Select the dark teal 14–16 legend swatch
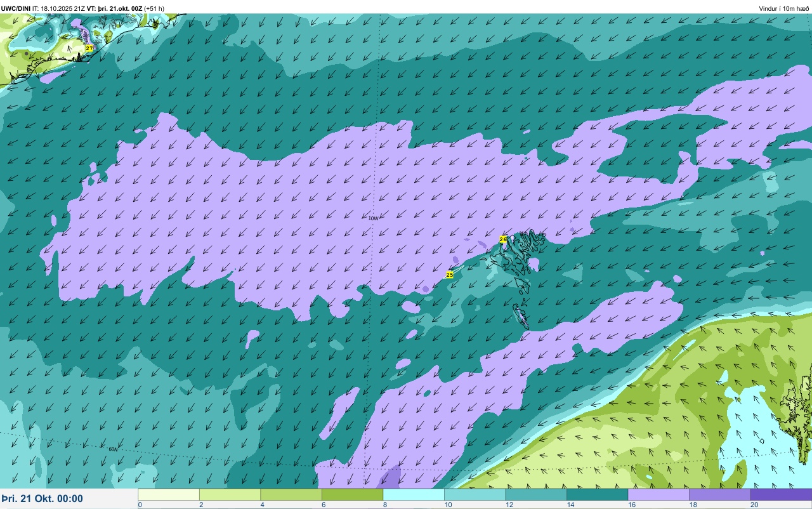This screenshot has height=509, width=812. pyautogui.click(x=597, y=494)
